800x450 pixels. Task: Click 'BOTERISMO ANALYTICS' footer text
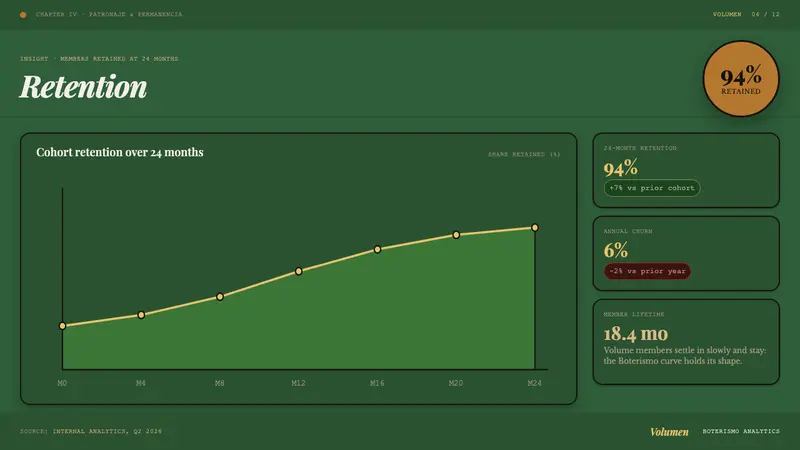[x=741, y=431]
